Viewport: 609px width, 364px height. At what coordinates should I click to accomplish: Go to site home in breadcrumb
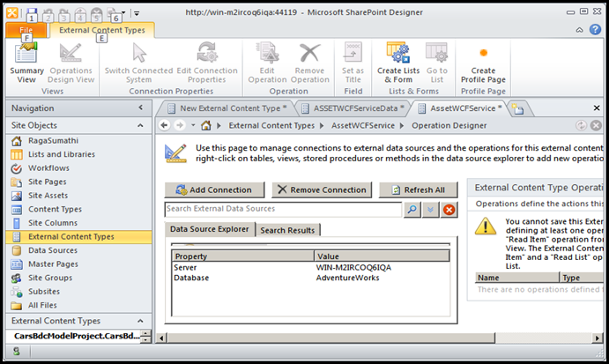206,125
